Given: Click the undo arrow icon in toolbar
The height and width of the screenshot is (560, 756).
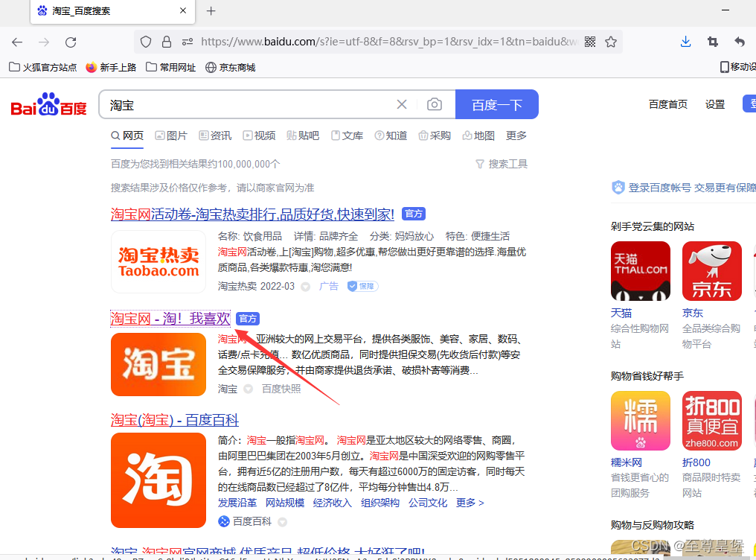Looking at the screenshot, I should [x=740, y=42].
